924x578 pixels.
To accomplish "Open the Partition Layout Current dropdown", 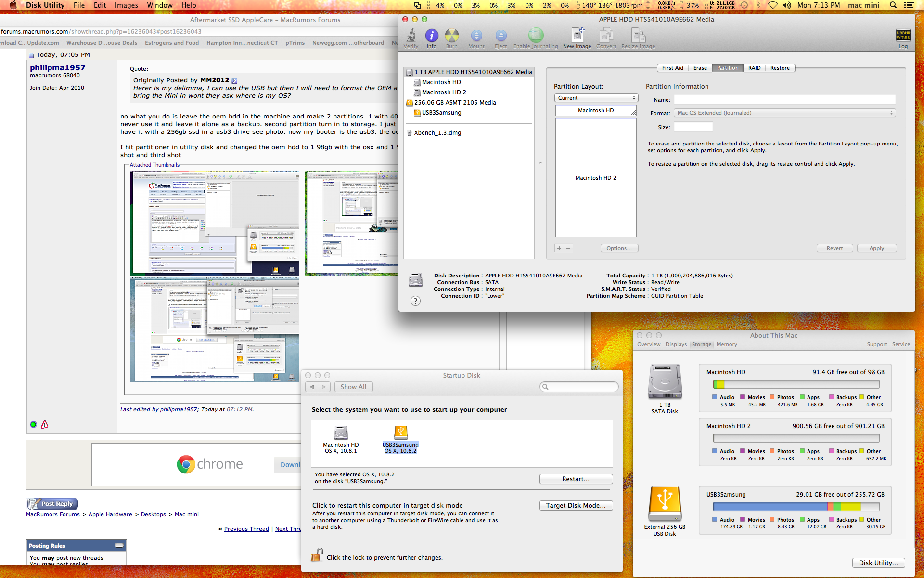I will pos(596,98).
